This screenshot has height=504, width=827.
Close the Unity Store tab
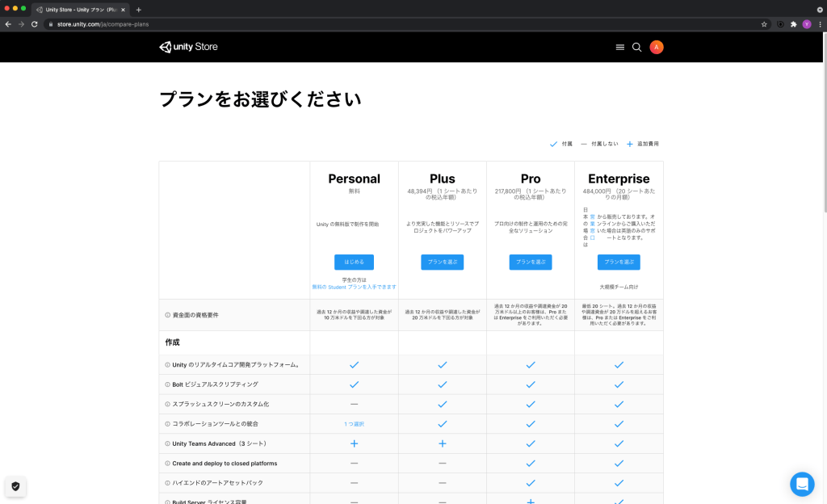pyautogui.click(x=123, y=10)
